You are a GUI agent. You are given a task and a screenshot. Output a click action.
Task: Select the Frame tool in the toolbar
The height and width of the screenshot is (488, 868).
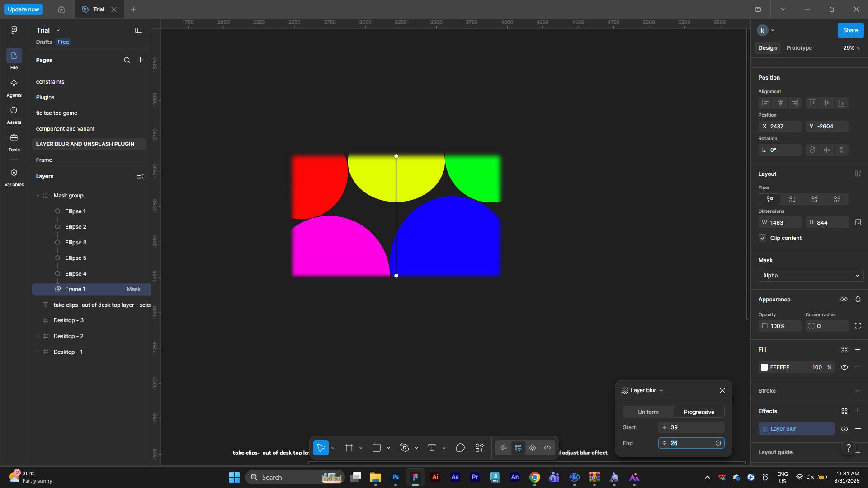tap(349, 448)
